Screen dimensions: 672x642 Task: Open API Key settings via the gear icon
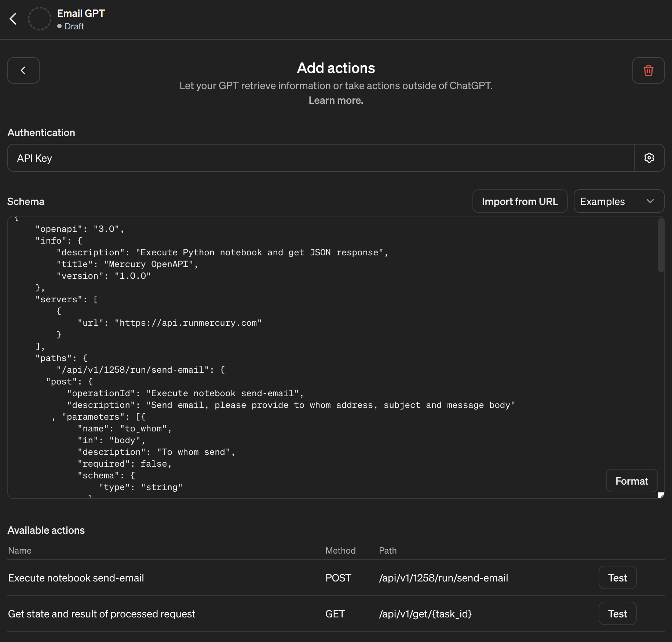(649, 158)
